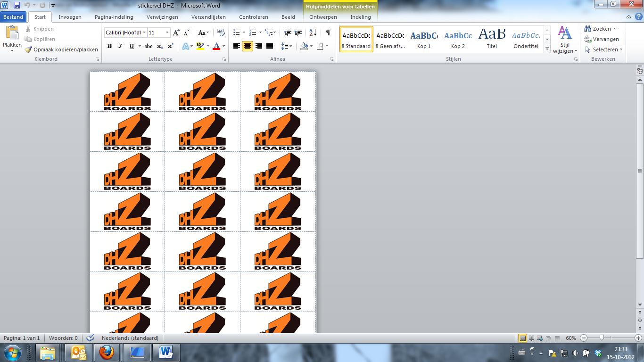Click Opmaak kopiëren/plakken format painter
Image resolution: width=644 pixels, height=362 pixels.
tap(62, 49)
